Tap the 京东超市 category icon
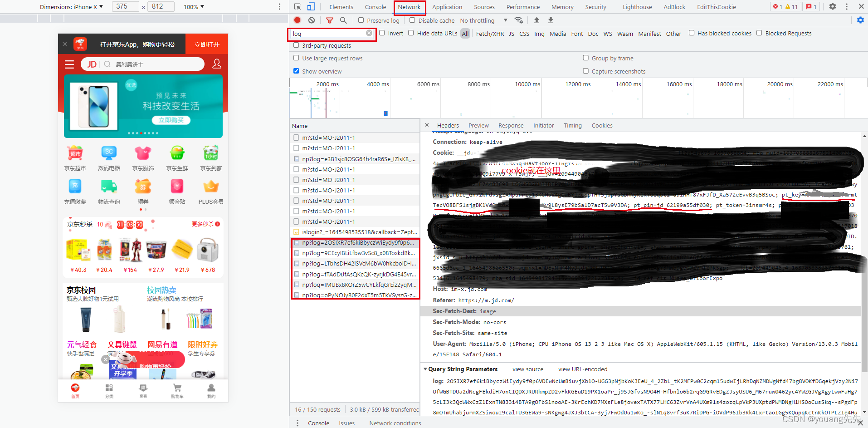868x428 pixels. pyautogui.click(x=75, y=153)
